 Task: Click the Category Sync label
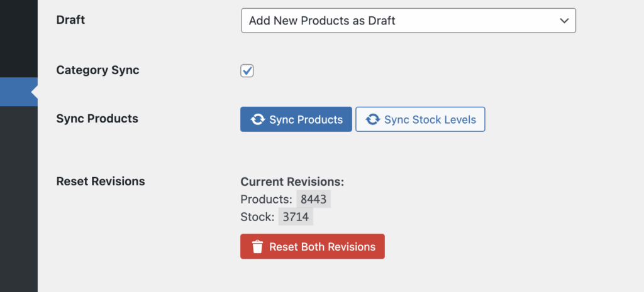[x=97, y=70]
